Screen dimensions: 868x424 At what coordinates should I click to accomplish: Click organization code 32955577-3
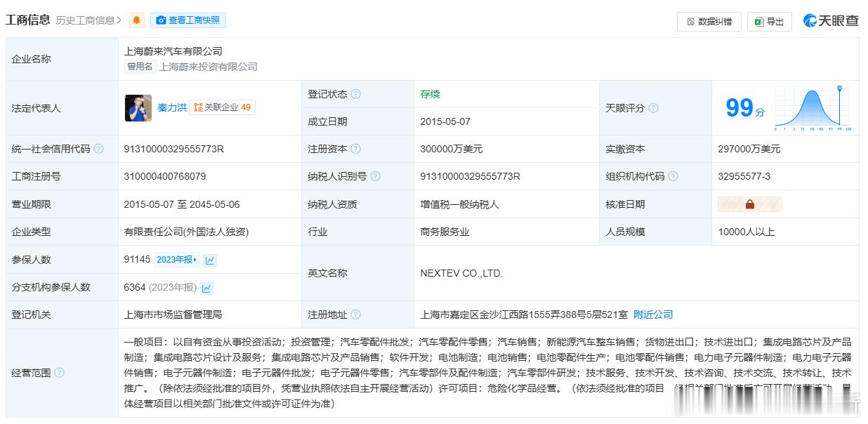coord(744,176)
